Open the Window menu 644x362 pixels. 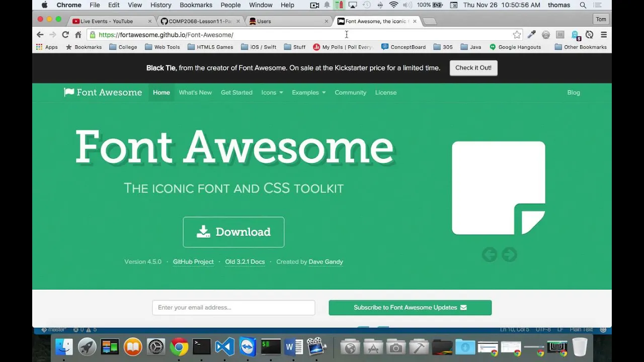pyautogui.click(x=261, y=5)
